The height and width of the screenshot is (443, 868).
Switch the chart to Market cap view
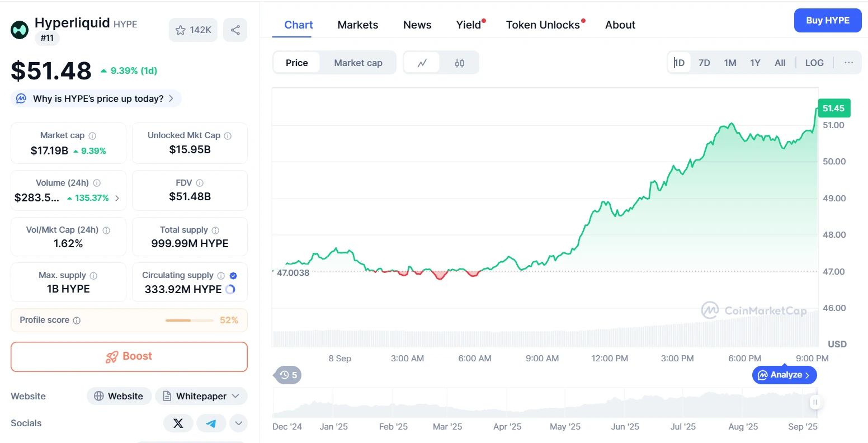358,63
